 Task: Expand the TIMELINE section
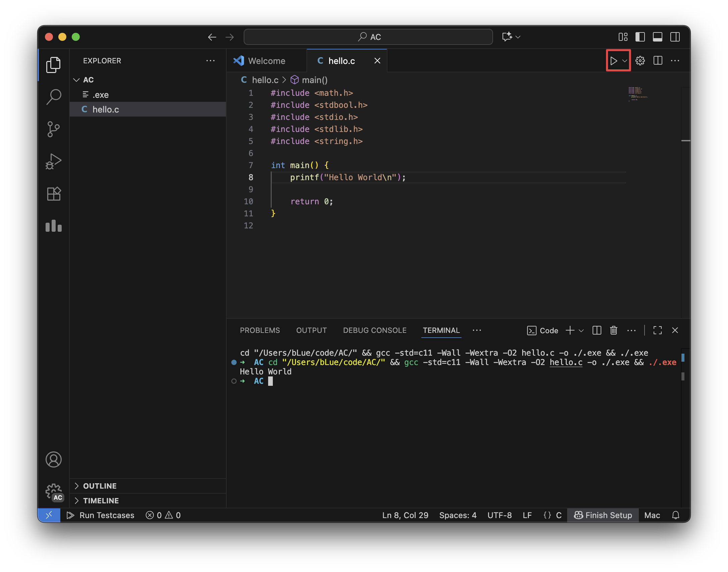click(101, 501)
